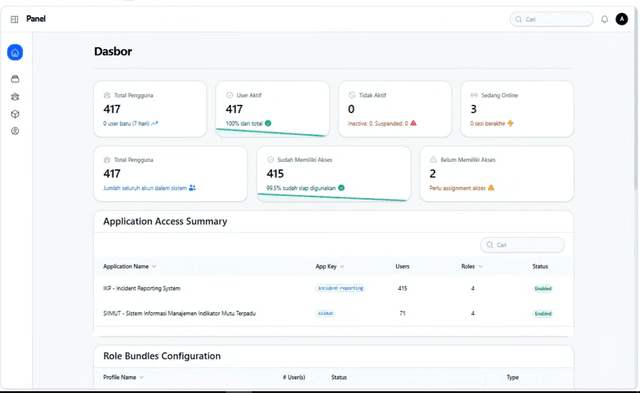The image size is (640, 393).
Task: Toggle the sidebar panel icon
Action: click(x=14, y=19)
